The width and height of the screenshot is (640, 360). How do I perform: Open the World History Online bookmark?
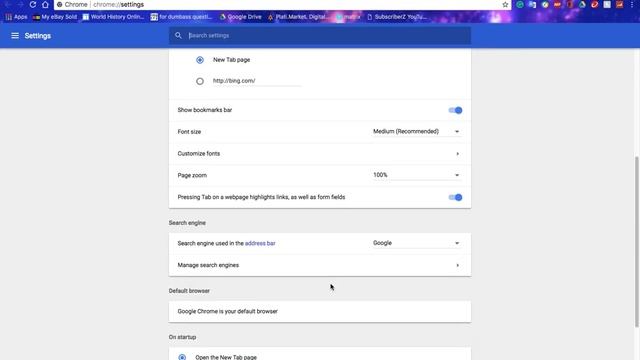(113, 17)
